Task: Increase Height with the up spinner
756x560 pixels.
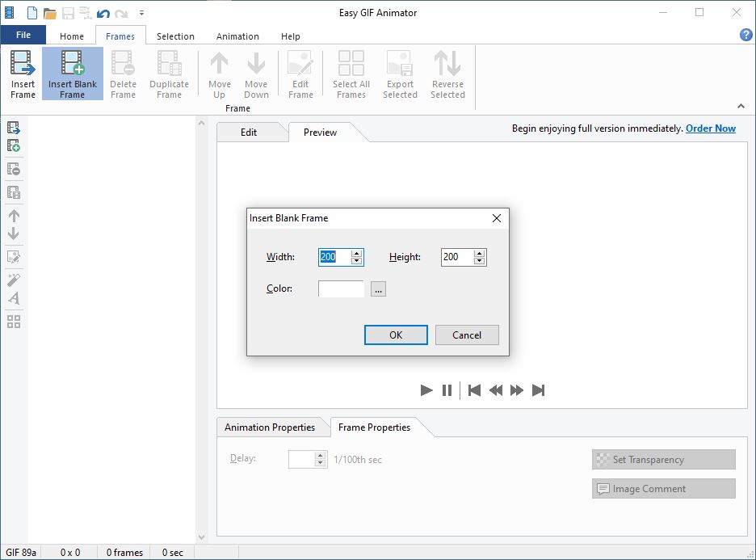Action: (479, 253)
